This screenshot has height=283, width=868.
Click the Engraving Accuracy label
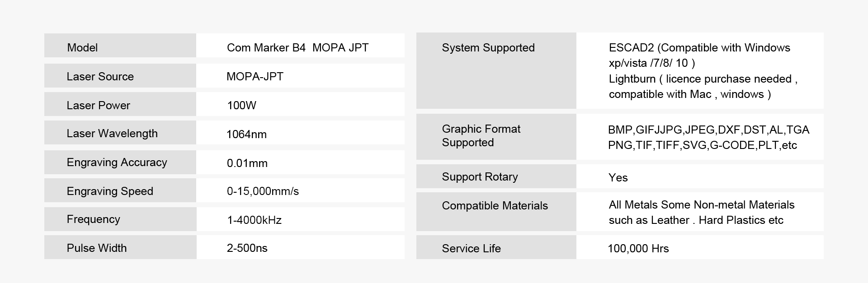click(x=117, y=162)
